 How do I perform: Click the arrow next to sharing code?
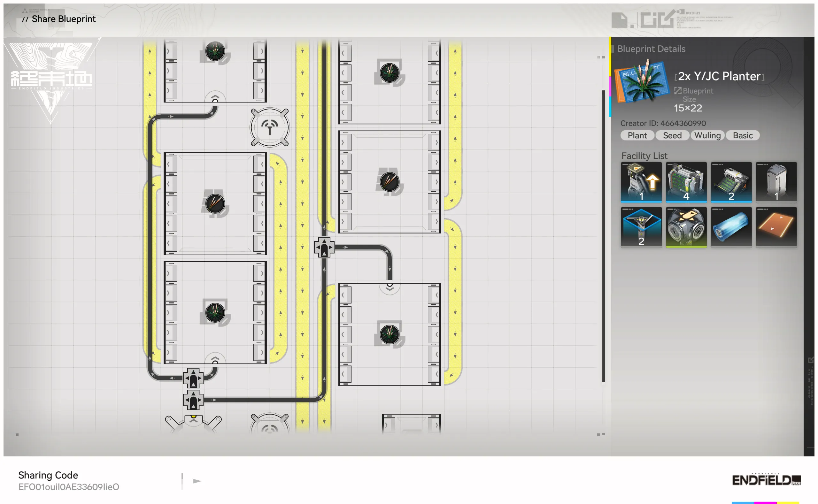click(x=197, y=481)
